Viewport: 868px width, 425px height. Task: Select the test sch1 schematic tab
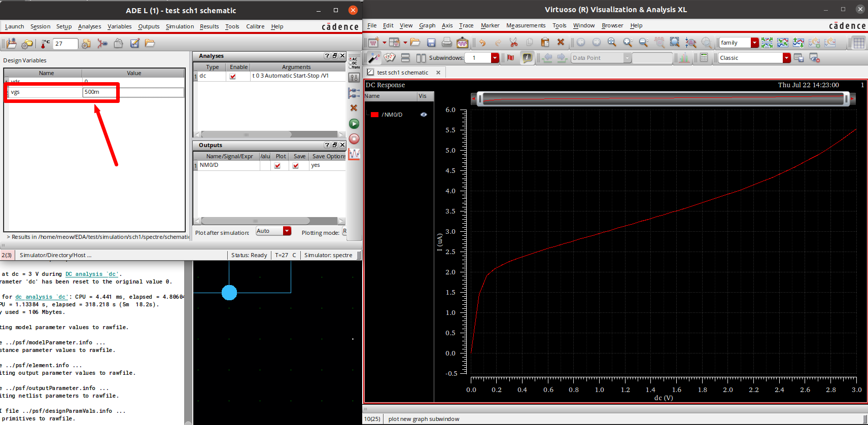(x=402, y=73)
